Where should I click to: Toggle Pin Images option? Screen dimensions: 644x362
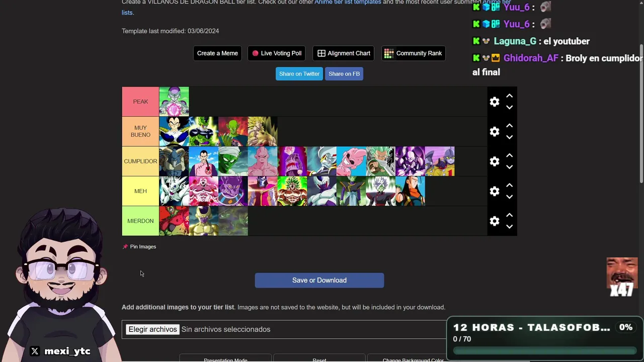coord(139,246)
